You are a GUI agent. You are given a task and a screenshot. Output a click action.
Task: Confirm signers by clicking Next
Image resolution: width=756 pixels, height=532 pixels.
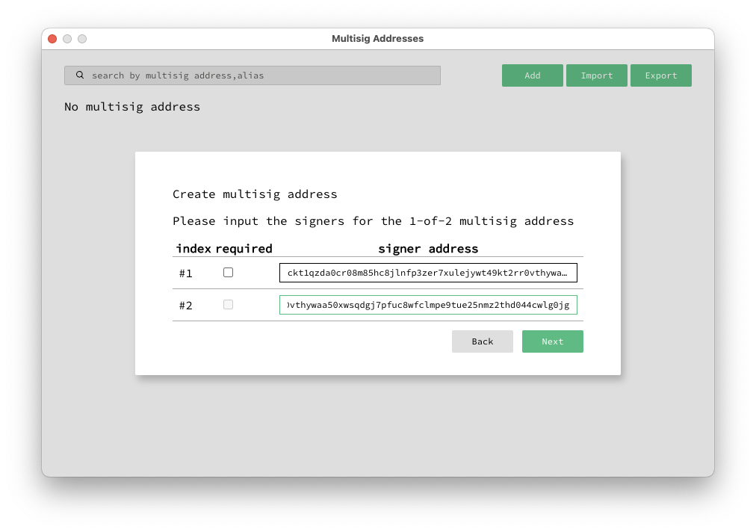point(552,341)
